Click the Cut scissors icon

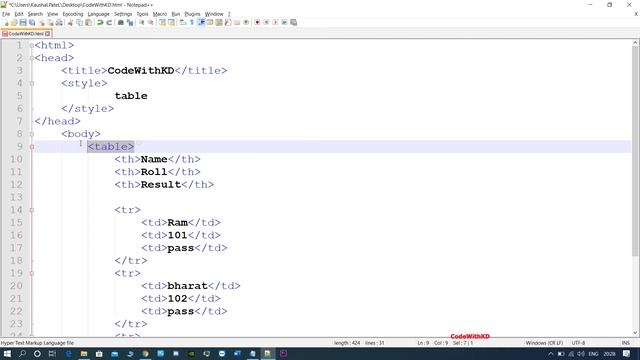click(x=70, y=22)
